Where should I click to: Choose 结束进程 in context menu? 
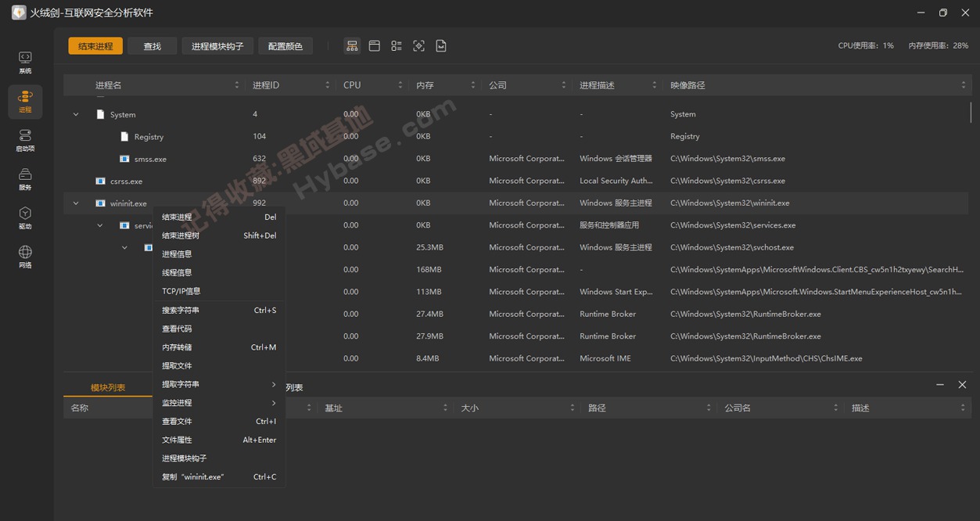(x=219, y=217)
